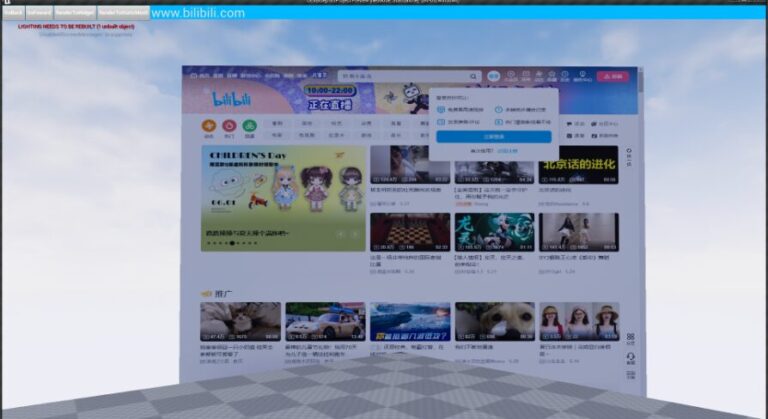Click the top-left feature icon in login popup
The image size is (768, 419).
pyautogui.click(x=441, y=110)
